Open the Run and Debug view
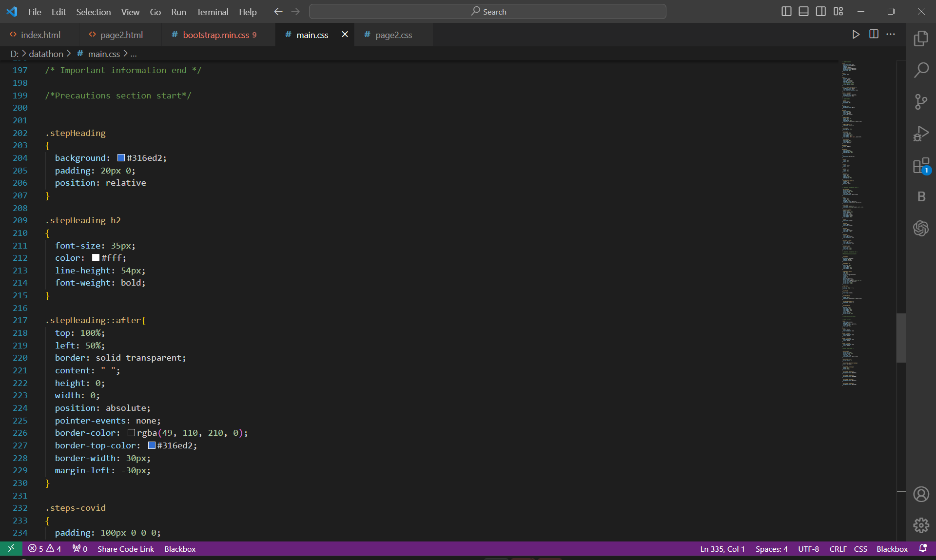 (x=920, y=134)
